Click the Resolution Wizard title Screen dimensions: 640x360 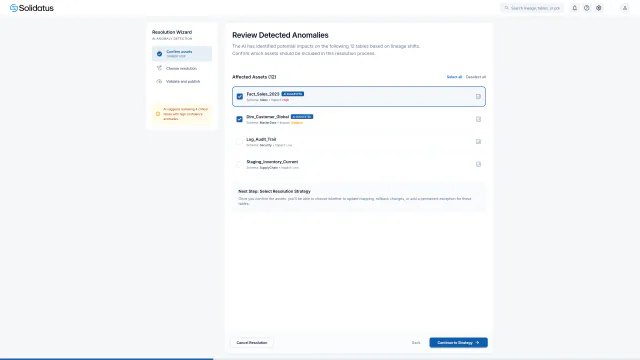[172, 32]
